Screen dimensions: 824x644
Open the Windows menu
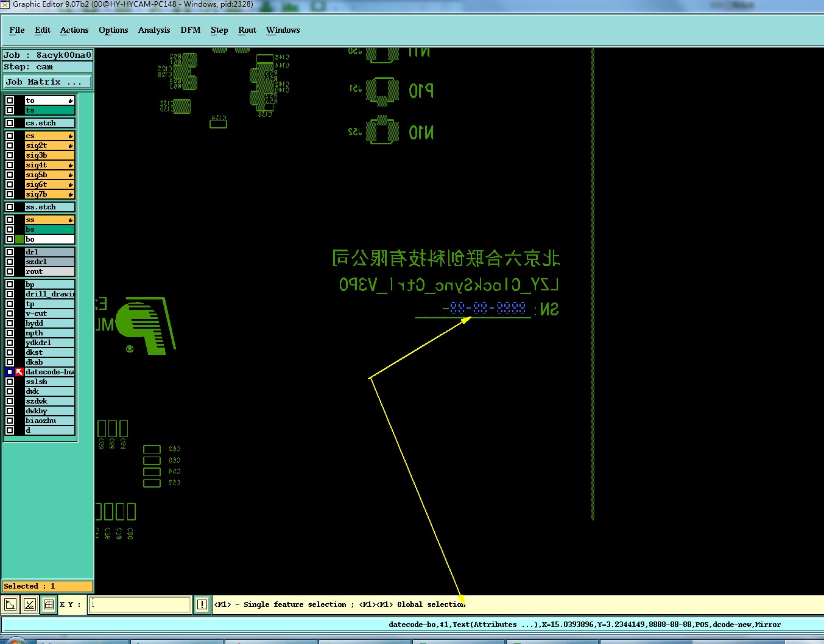283,30
